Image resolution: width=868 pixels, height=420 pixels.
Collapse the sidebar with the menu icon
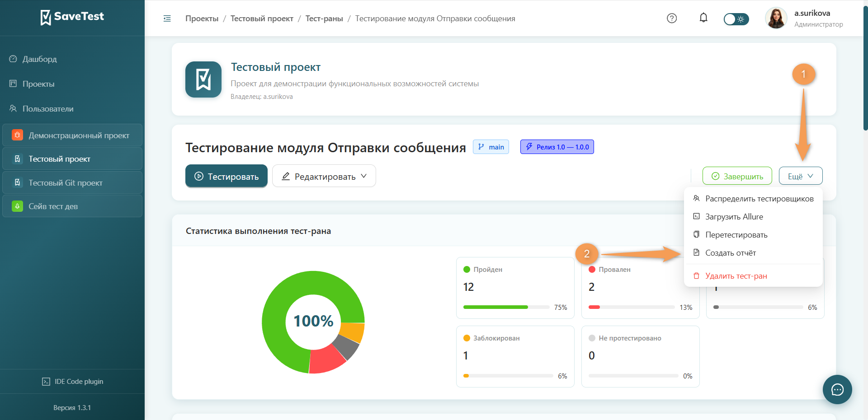[167, 19]
